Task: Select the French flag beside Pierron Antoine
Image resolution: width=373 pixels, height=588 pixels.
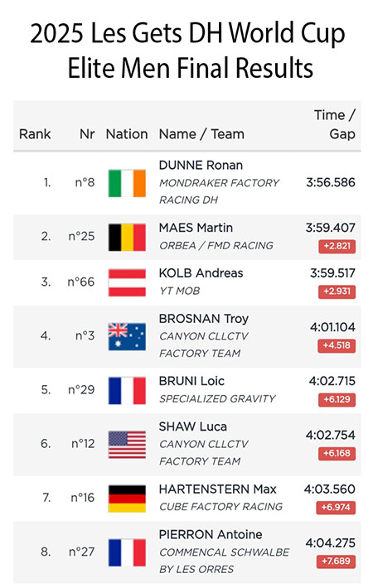Action: tap(127, 552)
